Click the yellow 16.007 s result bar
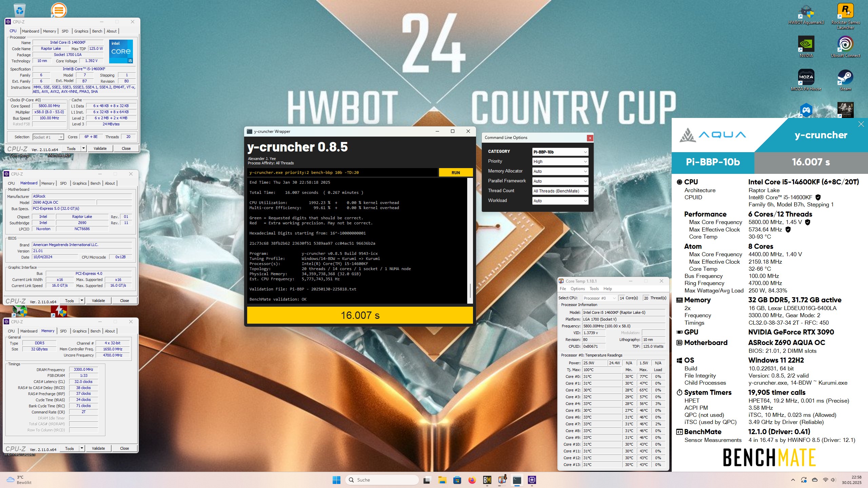Image resolution: width=868 pixels, height=488 pixels. (360, 315)
